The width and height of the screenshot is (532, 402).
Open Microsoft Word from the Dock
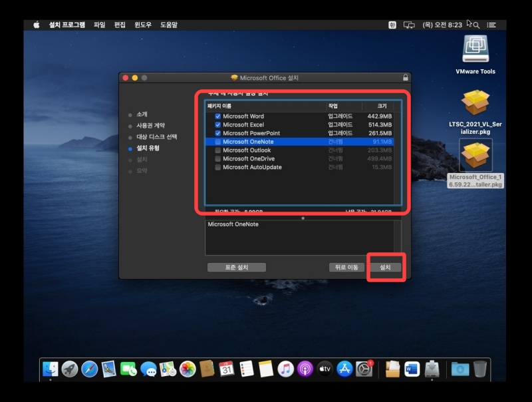tap(412, 369)
